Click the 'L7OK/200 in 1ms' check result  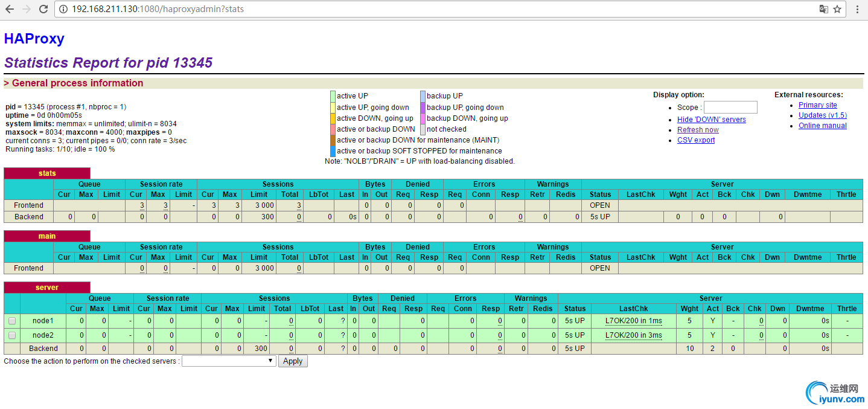tap(634, 321)
